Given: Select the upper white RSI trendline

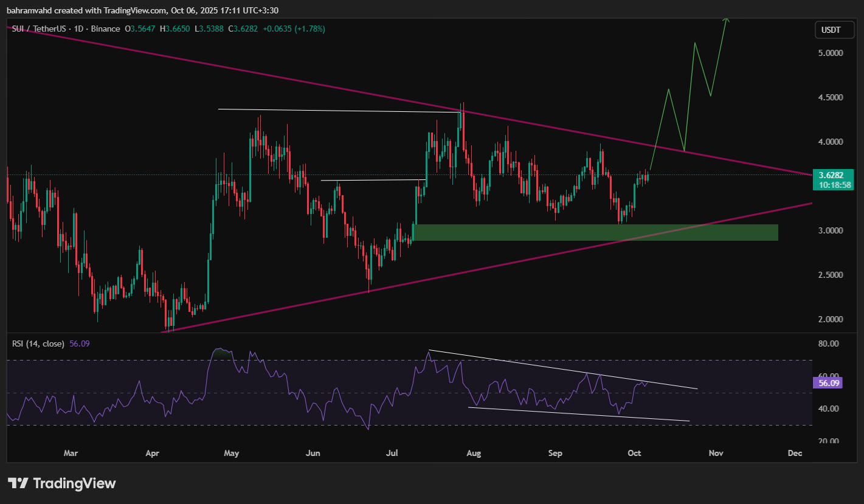Looking at the screenshot, I should pyautogui.click(x=547, y=368).
